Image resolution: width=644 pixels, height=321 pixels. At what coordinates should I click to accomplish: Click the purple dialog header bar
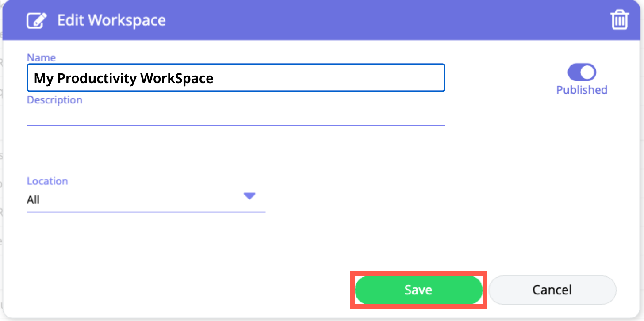coord(354,20)
